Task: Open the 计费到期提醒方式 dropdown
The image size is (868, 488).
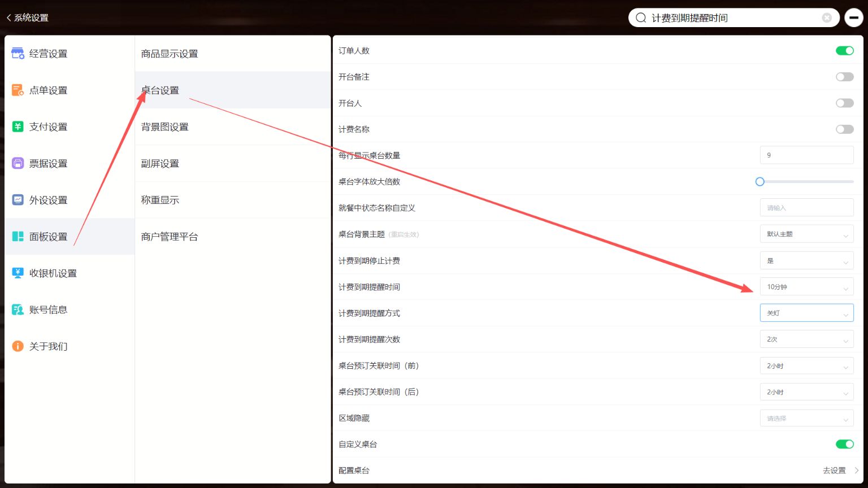Action: coord(806,313)
